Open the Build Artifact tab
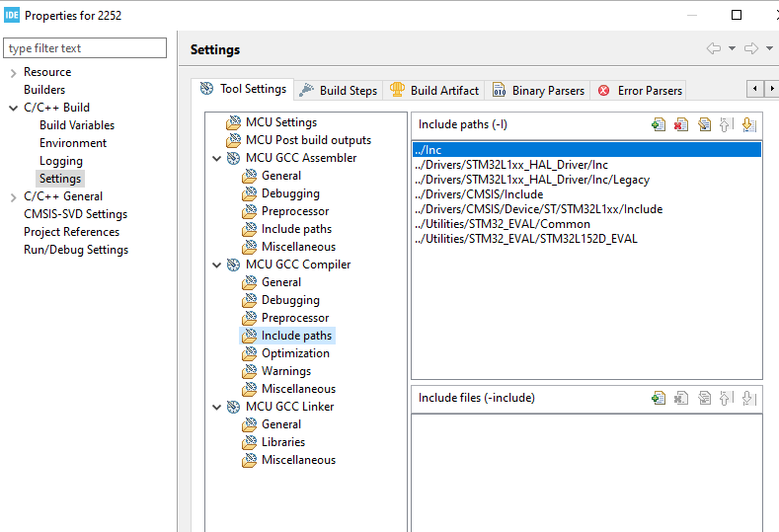Image resolution: width=779 pixels, height=532 pixels. click(x=433, y=91)
